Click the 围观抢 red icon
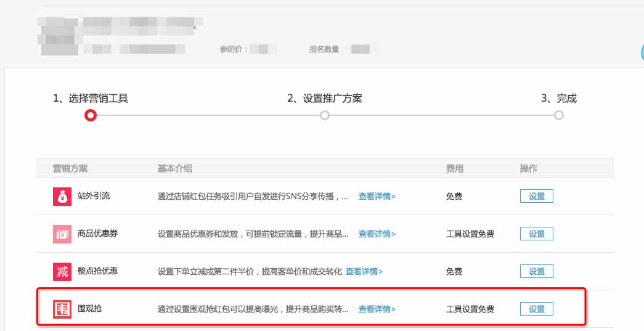Viewport: 644px width, 331px height. (x=62, y=309)
